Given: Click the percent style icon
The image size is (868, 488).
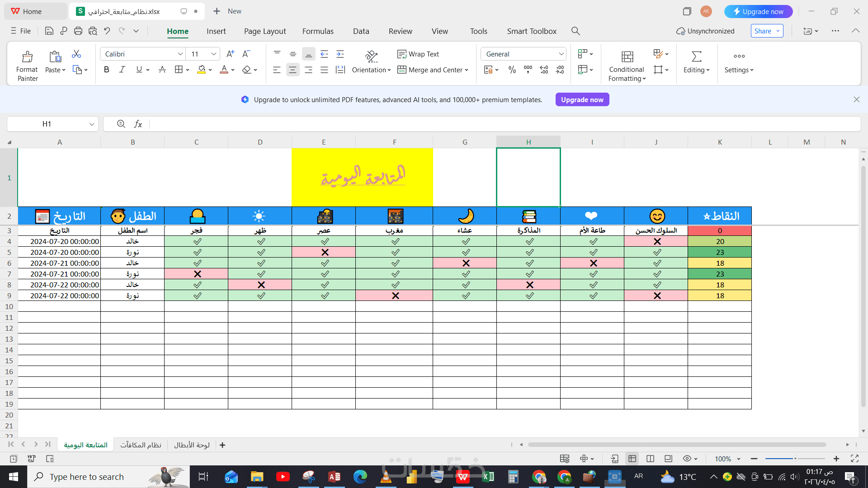Looking at the screenshot, I should pyautogui.click(x=512, y=70).
